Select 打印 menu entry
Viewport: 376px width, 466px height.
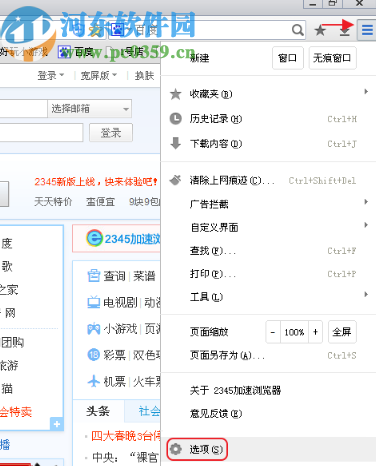pyautogui.click(x=268, y=274)
